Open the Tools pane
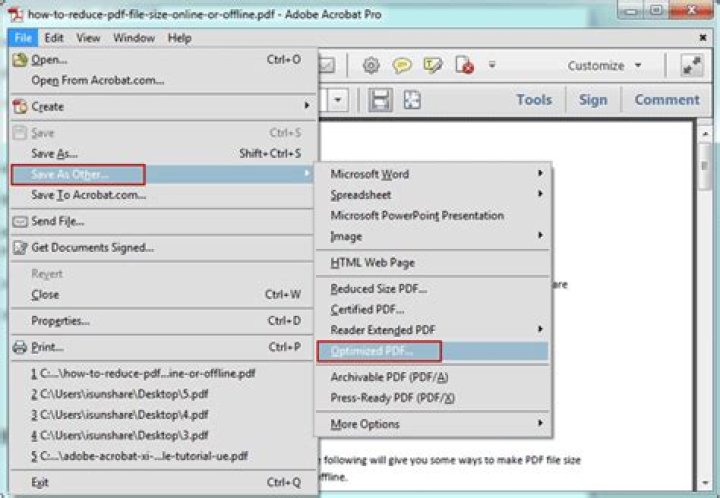Viewport: 720px width, 498px height. tap(534, 100)
